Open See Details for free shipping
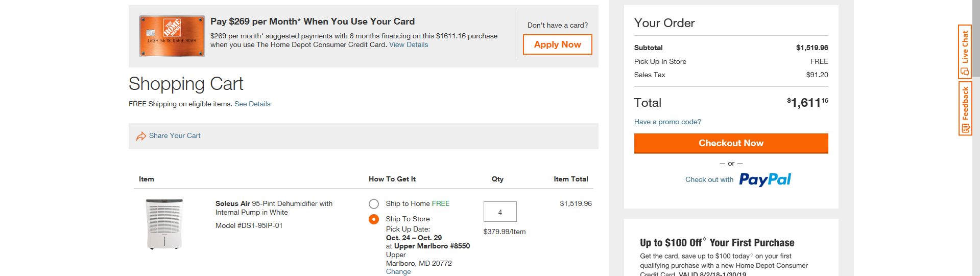980x276 pixels. click(x=252, y=104)
